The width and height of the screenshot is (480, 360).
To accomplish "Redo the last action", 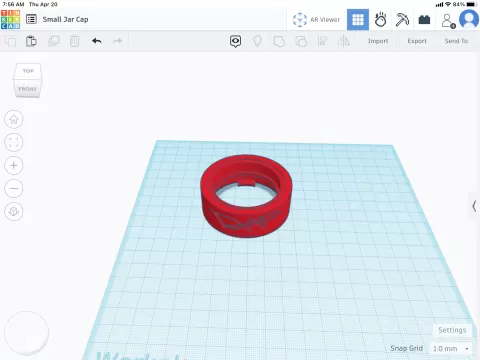I will coord(118,41).
